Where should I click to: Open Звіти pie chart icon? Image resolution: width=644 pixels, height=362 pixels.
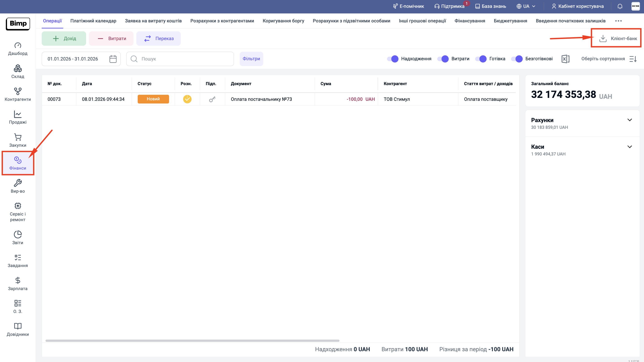(17, 238)
